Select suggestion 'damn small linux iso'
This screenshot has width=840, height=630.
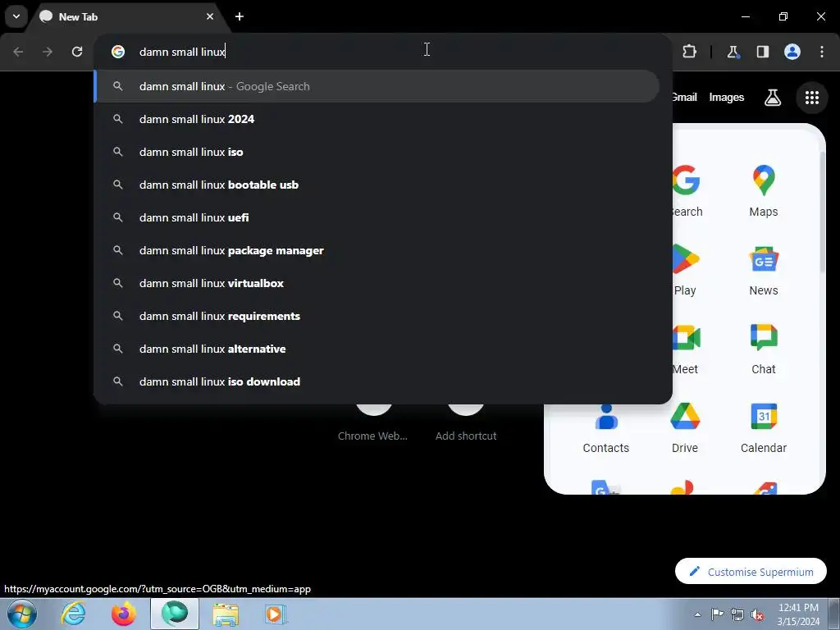377,152
